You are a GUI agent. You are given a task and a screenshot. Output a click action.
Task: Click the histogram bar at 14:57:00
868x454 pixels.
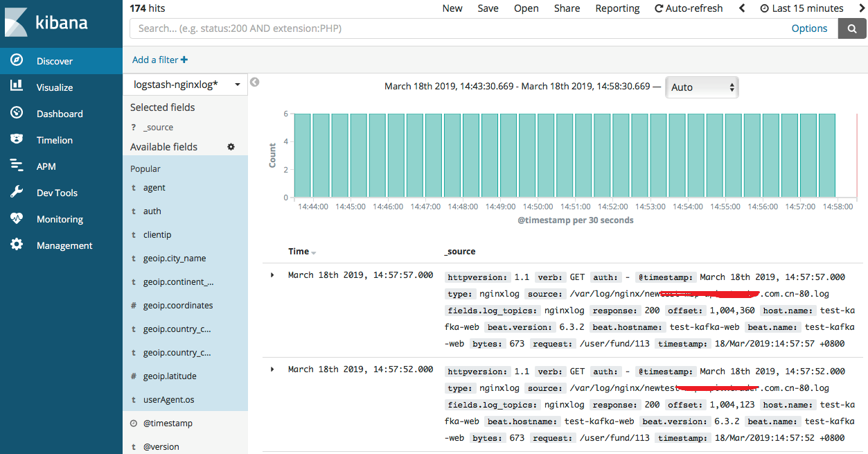pyautogui.click(x=808, y=155)
